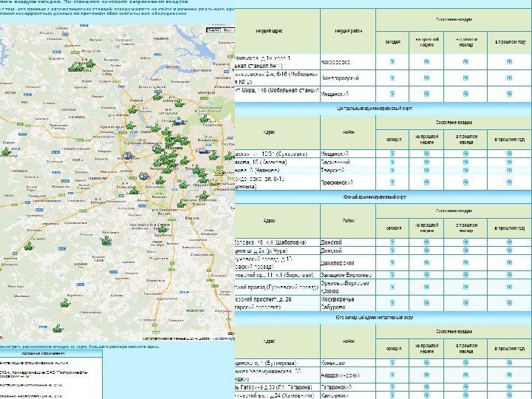
Task: Open last week's data for Басманный (Казакова) row
Action: [x=426, y=162]
